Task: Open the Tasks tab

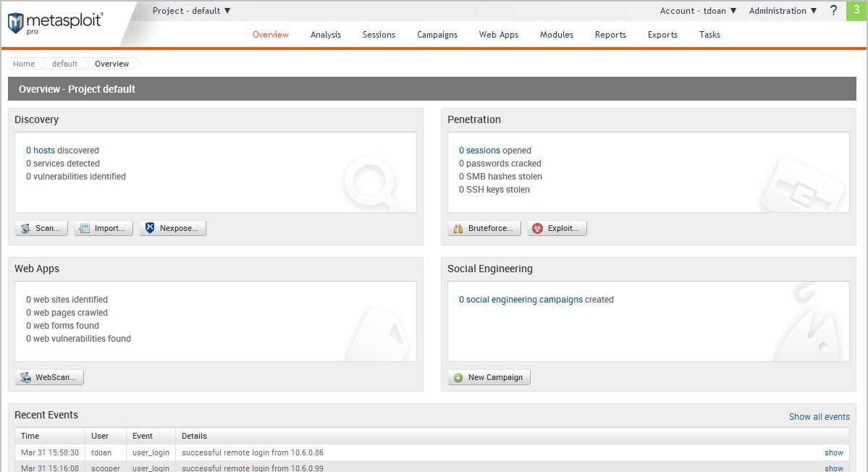Action: (709, 34)
